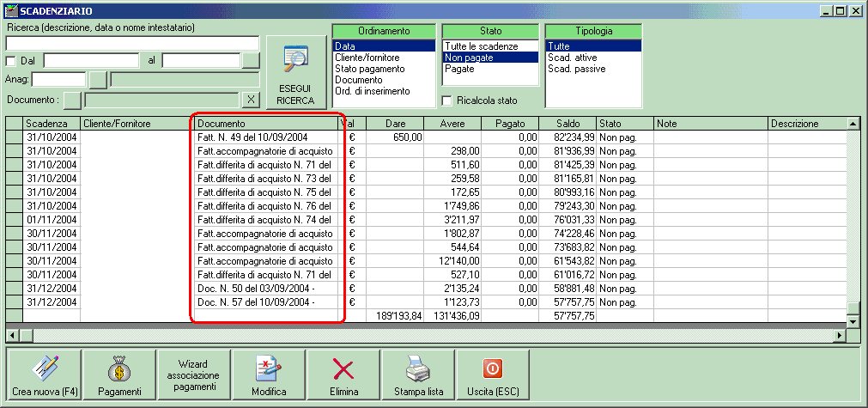Toggle Ricalcola stato checkbox
The height and width of the screenshot is (408, 868).
446,100
